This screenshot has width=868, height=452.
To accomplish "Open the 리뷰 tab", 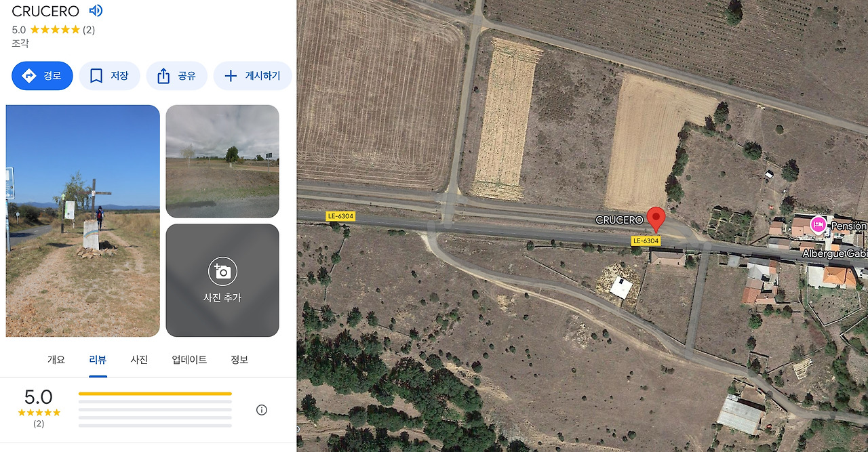I will coord(98,360).
